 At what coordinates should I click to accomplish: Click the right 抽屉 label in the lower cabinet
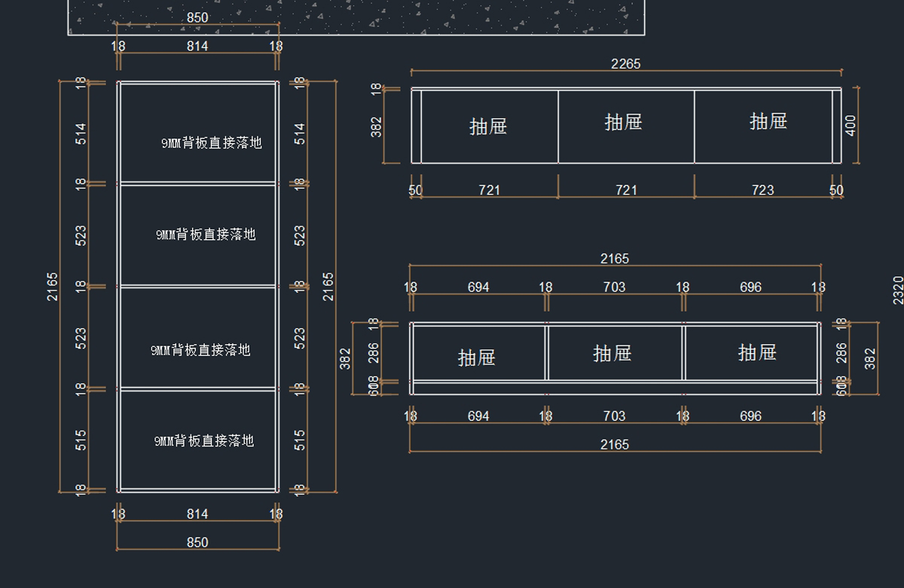tap(757, 352)
